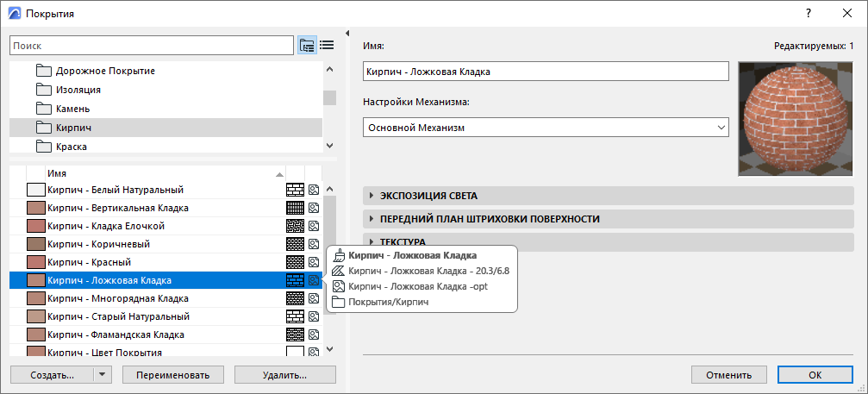Select the Краска folder in the tree
This screenshot has height=394, width=868.
click(x=71, y=147)
